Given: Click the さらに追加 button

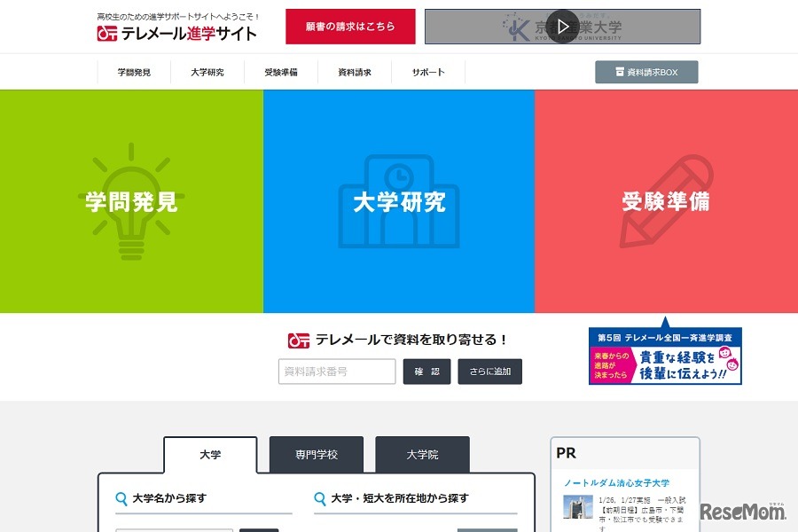Looking at the screenshot, I should (489, 372).
